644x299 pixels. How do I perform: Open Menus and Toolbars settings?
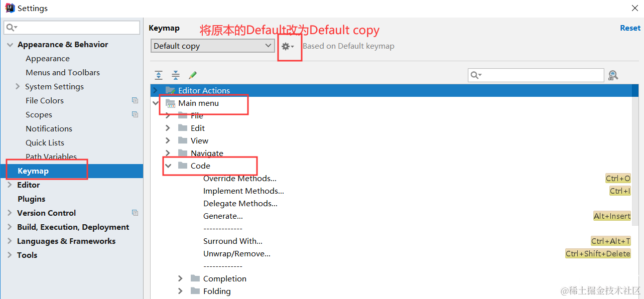(x=63, y=73)
